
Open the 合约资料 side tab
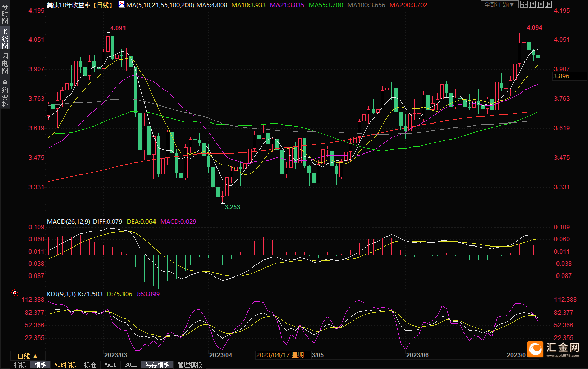pos(5,94)
